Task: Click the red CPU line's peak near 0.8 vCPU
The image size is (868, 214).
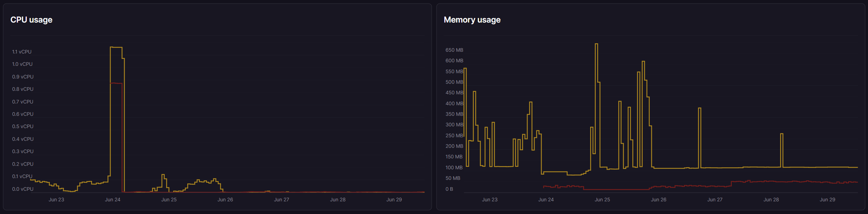Action: (x=116, y=83)
